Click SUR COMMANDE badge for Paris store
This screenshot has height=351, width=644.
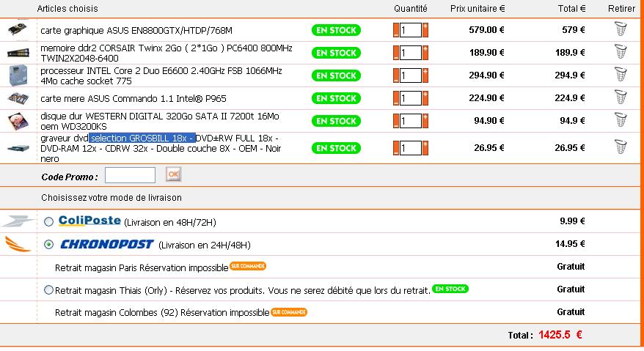click(x=248, y=266)
